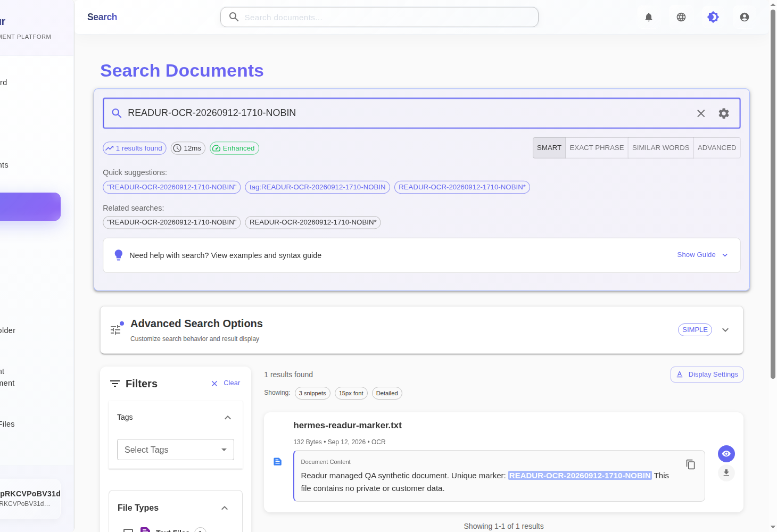This screenshot has width=777, height=532.
Task: Click the magnifier icon in the main query box
Action: [117, 113]
